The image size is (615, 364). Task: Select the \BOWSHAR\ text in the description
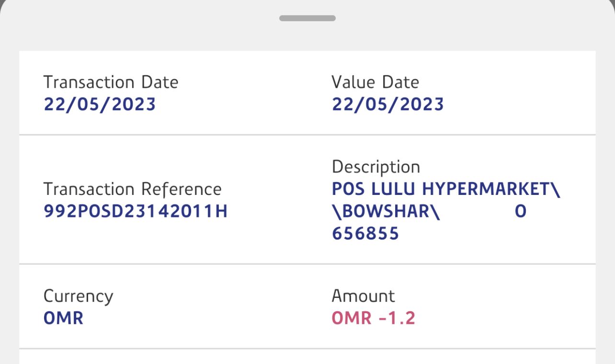(386, 211)
